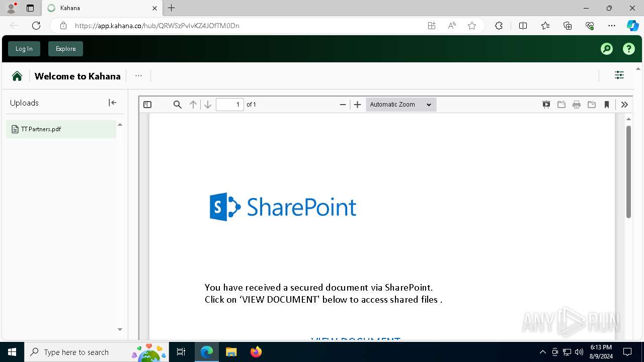
Task: Open browser extensions icon
Action: tap(499, 26)
